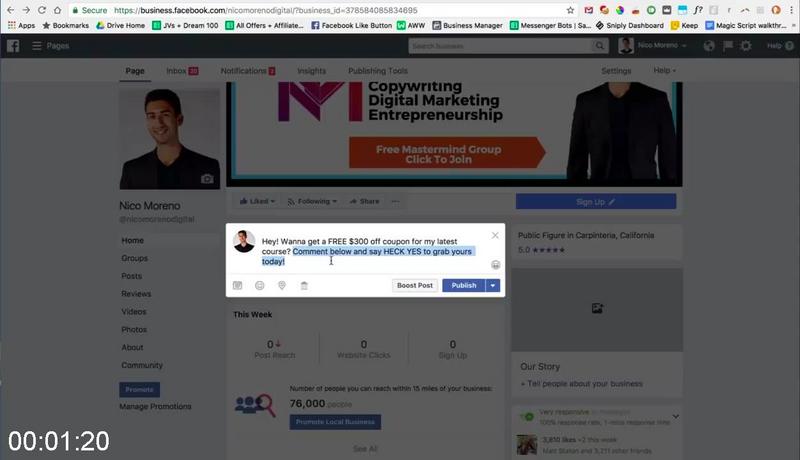Click the Promote button in sidebar
The height and width of the screenshot is (460, 800).
pyautogui.click(x=139, y=389)
